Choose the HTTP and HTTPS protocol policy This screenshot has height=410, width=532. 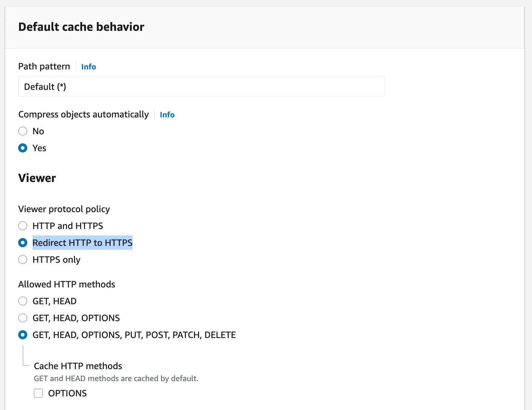coord(23,226)
